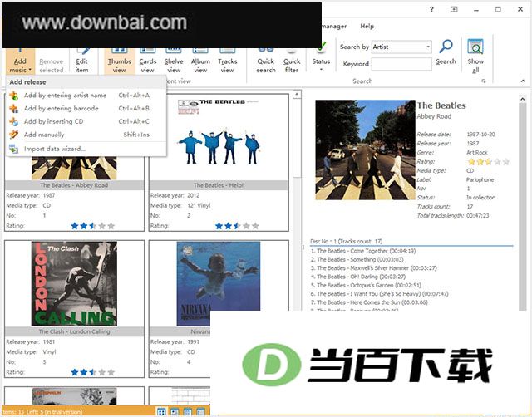Switch to Thumbs view
The width and height of the screenshot is (532, 417).
(x=120, y=61)
